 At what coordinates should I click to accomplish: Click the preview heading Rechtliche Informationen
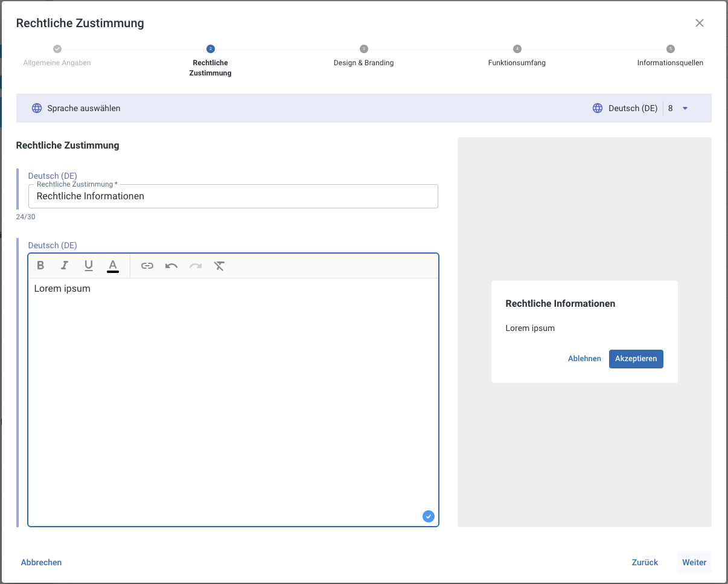560,304
